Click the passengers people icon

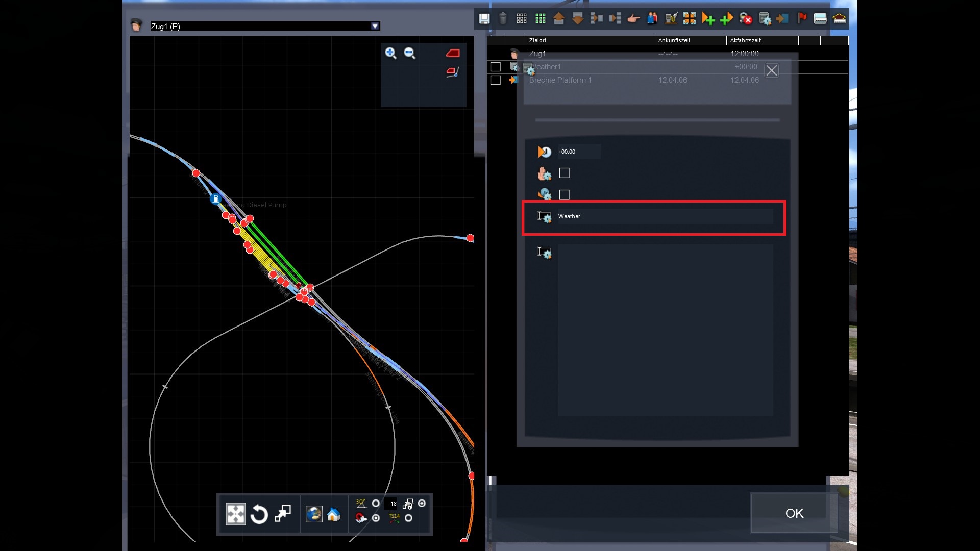[652, 19]
